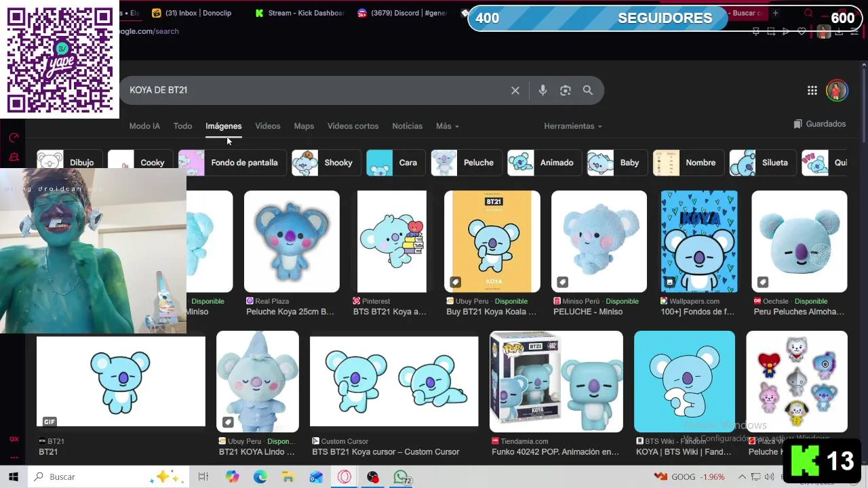This screenshot has width=868, height=488.
Task: Expand the Más dropdown
Action: click(x=448, y=126)
